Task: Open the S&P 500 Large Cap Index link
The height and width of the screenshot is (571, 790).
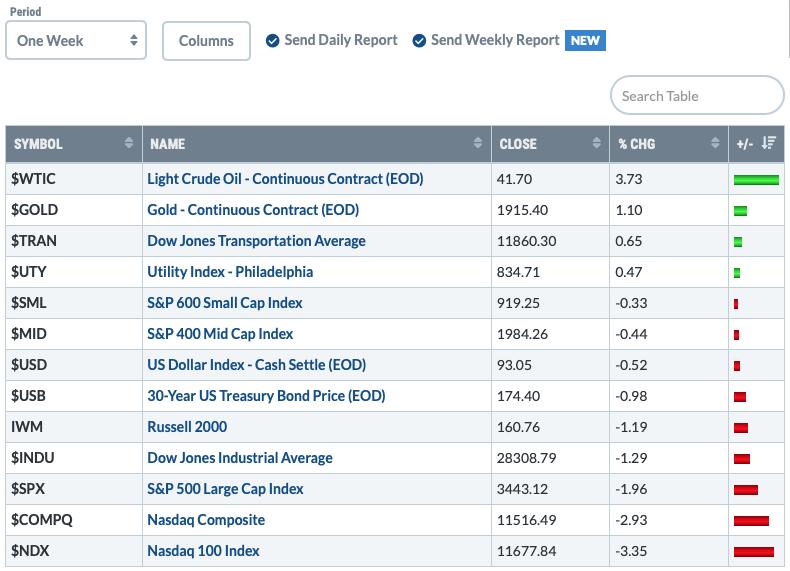Action: [x=225, y=489]
